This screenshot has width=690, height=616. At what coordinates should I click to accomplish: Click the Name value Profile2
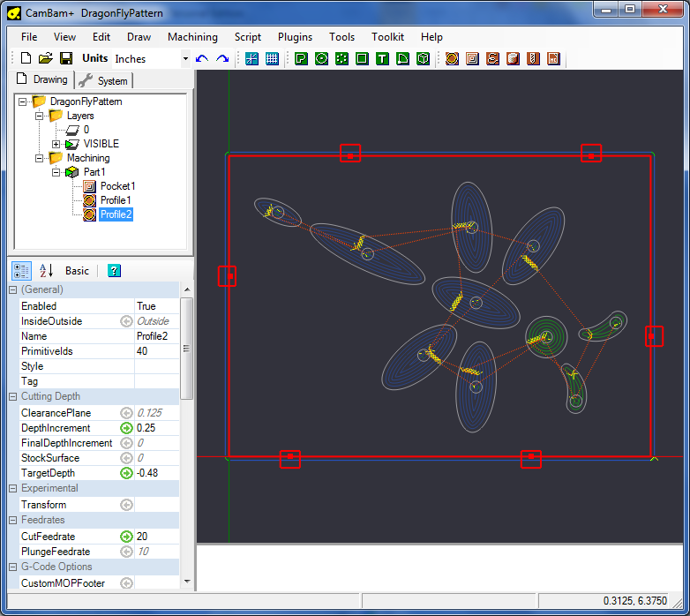coord(157,336)
